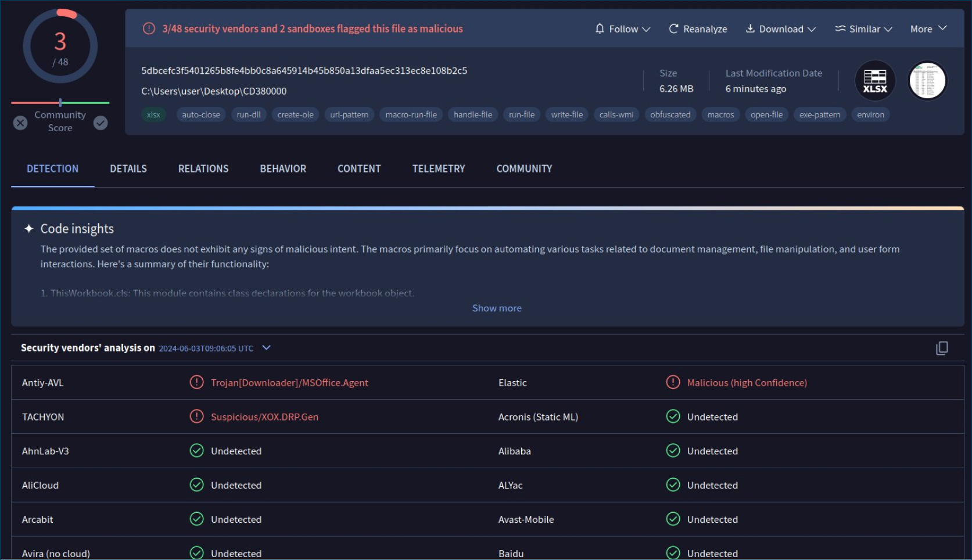Open the spreadsheet preview thumbnail
Image resolution: width=972 pixels, height=560 pixels.
pyautogui.click(x=927, y=81)
